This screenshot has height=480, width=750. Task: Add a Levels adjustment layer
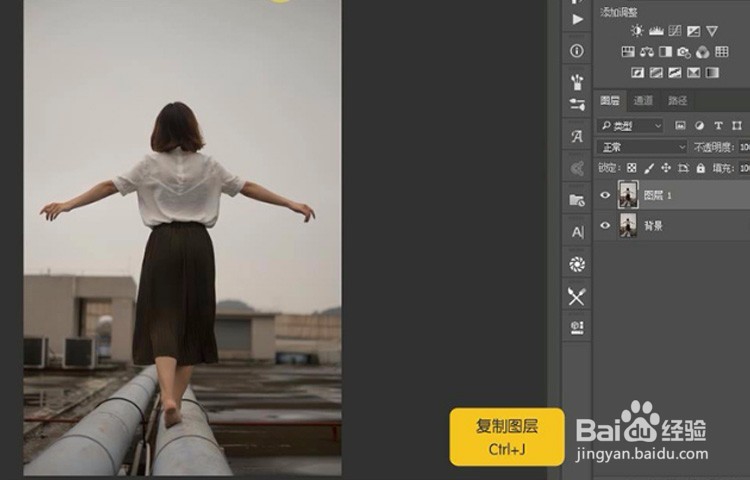656,31
